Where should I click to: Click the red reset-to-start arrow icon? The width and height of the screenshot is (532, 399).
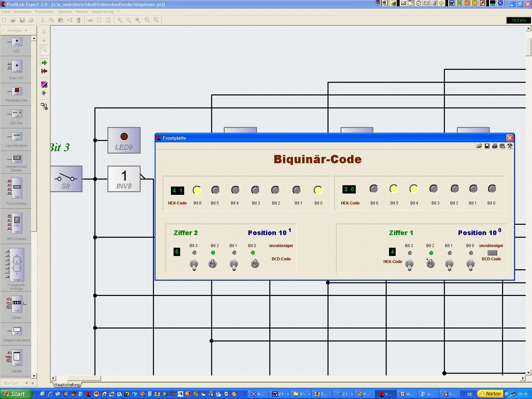(x=44, y=71)
